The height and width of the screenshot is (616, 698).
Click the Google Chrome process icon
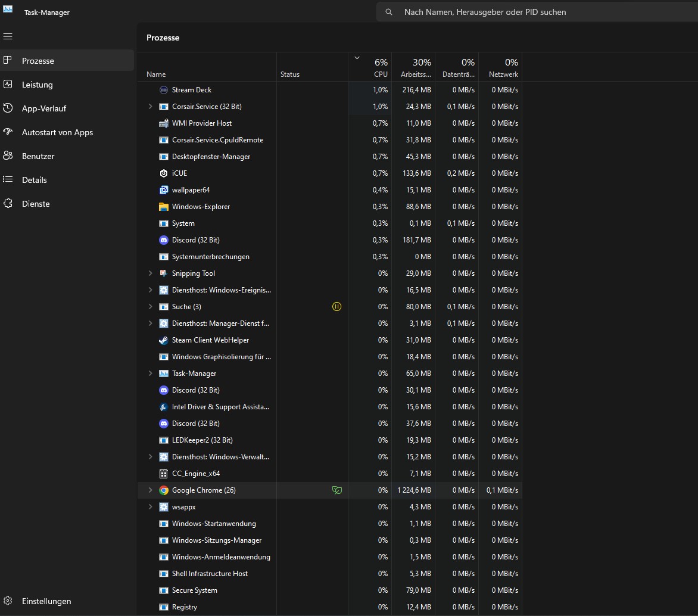(164, 490)
